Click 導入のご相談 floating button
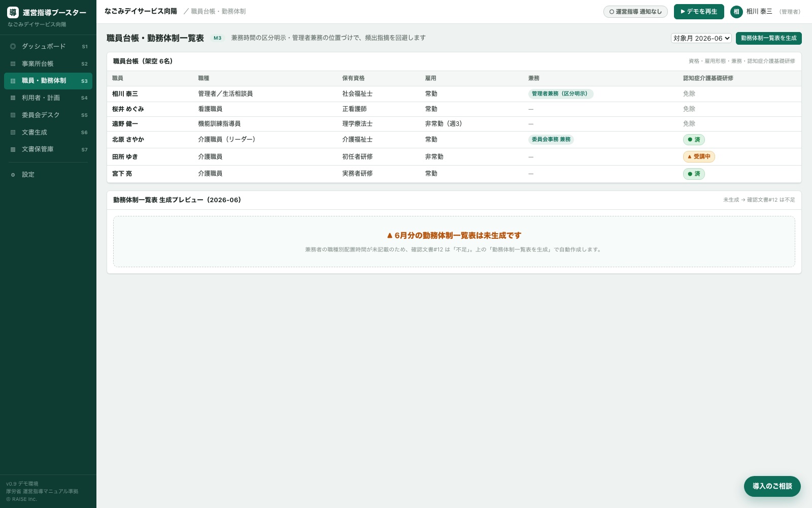The image size is (812, 508). 772,486
